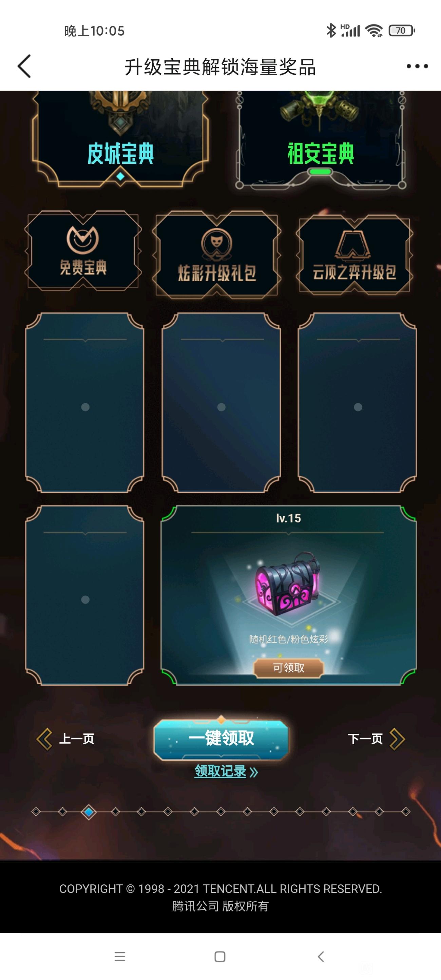Tap the back arrow in the header
The width and height of the screenshot is (441, 980).
pos(24,66)
